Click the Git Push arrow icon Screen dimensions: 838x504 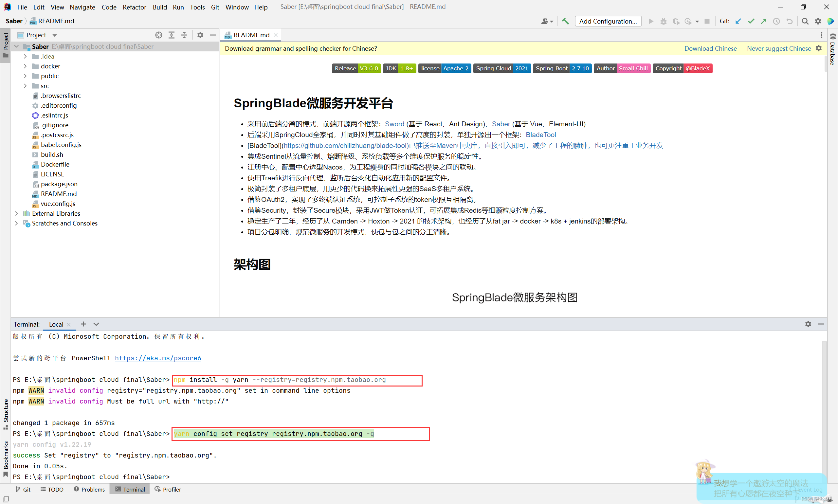pos(764,21)
